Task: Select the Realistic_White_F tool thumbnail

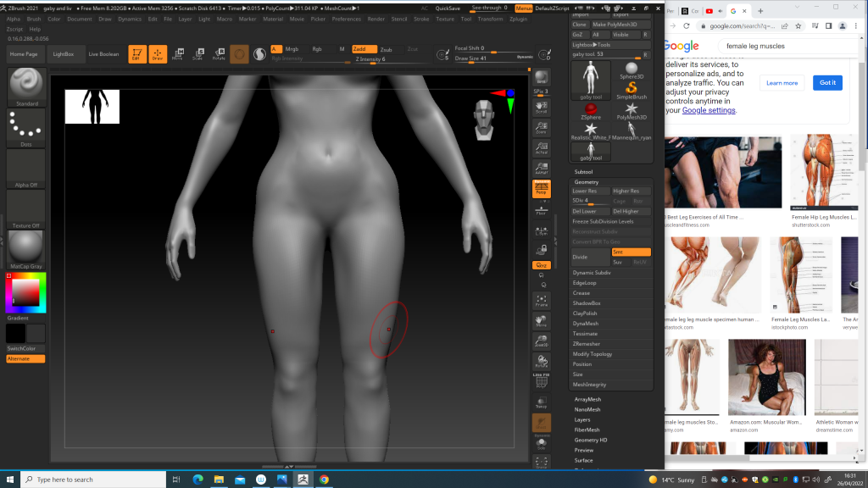Action: 591,131
